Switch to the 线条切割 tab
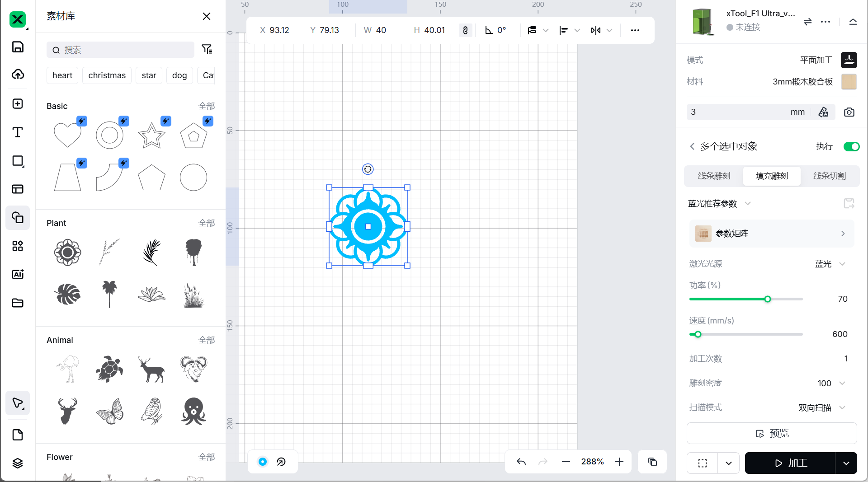Image resolution: width=868 pixels, height=482 pixels. click(829, 176)
